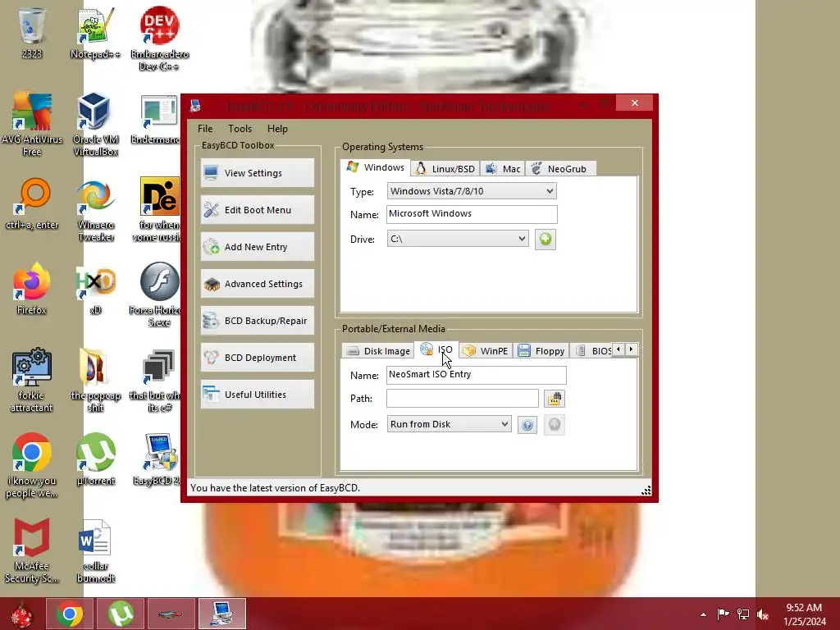Screen dimensions: 840x630
Task: Click the muted volume tray icon
Action: [763, 614]
